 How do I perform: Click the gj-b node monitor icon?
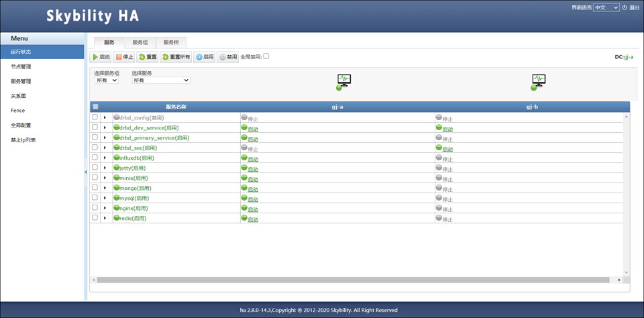[x=538, y=81]
